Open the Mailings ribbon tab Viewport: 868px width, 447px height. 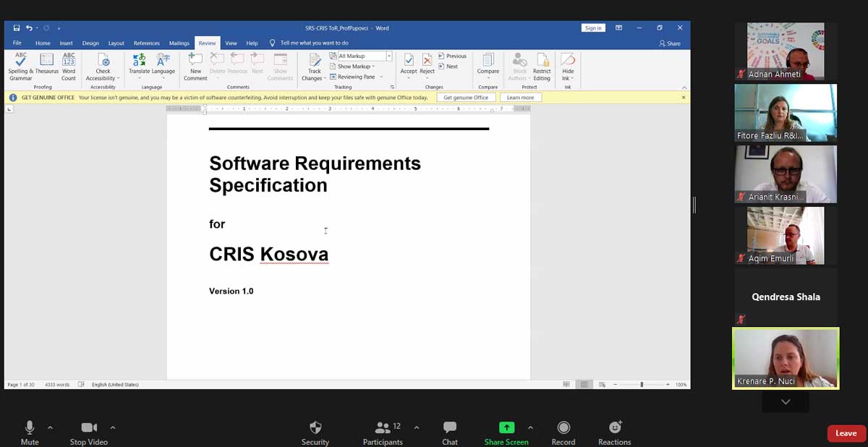tap(179, 43)
